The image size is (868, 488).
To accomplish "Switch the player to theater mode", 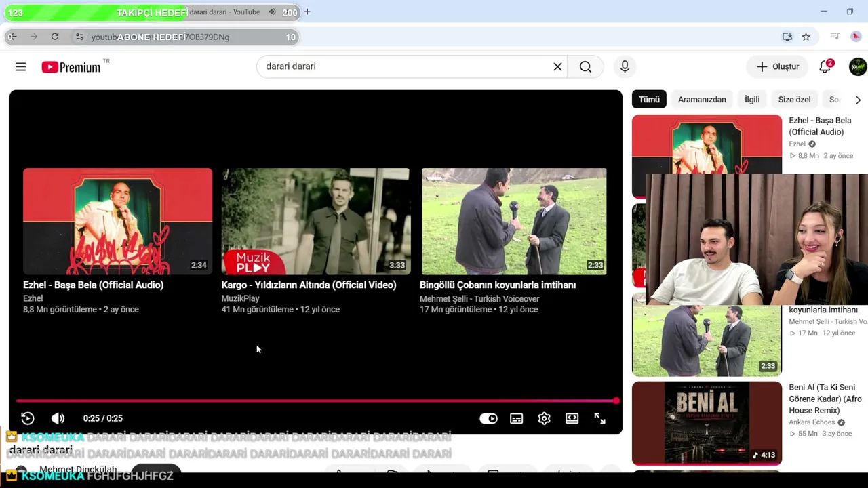I will [572, 418].
